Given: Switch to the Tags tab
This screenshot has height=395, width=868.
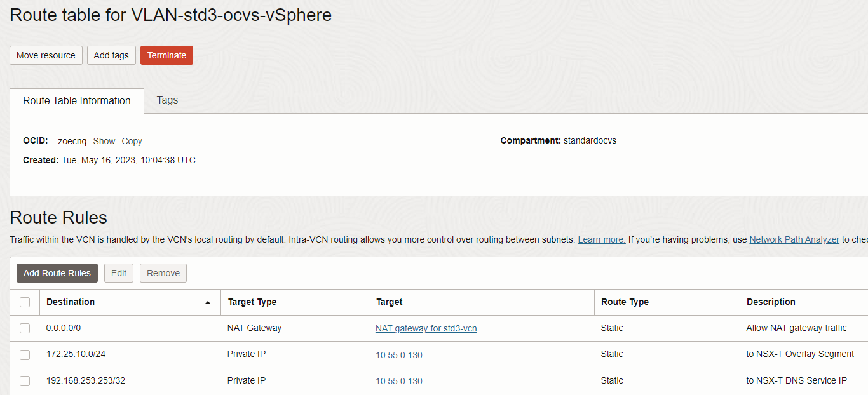Looking at the screenshot, I should [x=166, y=100].
